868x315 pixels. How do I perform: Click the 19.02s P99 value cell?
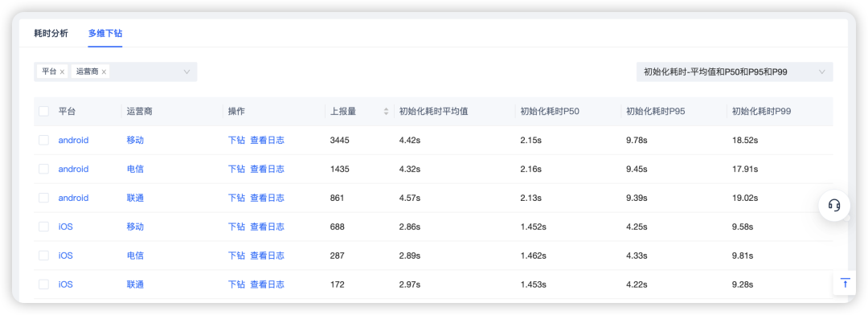(745, 198)
